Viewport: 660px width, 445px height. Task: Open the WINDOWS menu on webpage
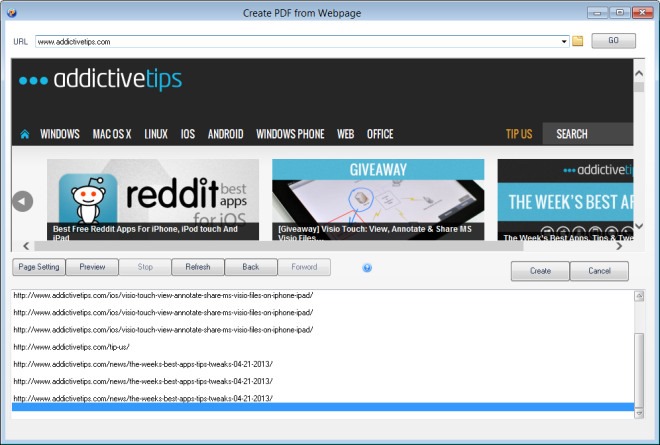[60, 134]
